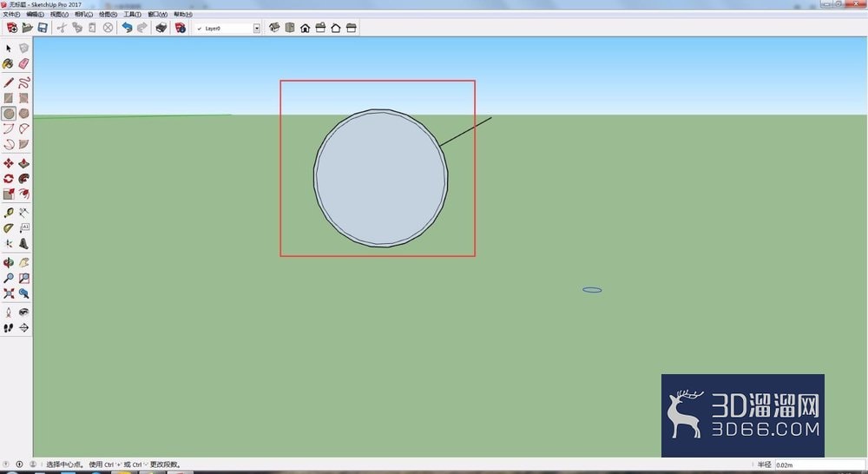The height and width of the screenshot is (474, 868).
Task: Create a new model file
Action: tap(11, 28)
